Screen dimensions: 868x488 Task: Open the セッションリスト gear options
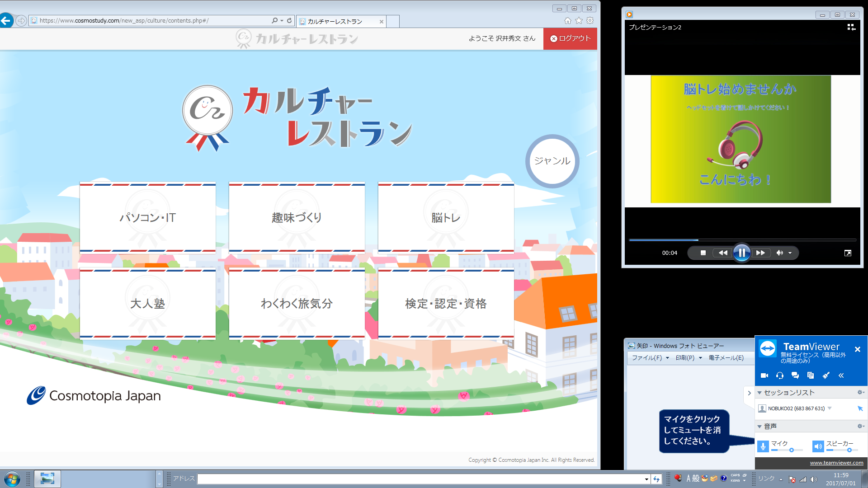[861, 392]
